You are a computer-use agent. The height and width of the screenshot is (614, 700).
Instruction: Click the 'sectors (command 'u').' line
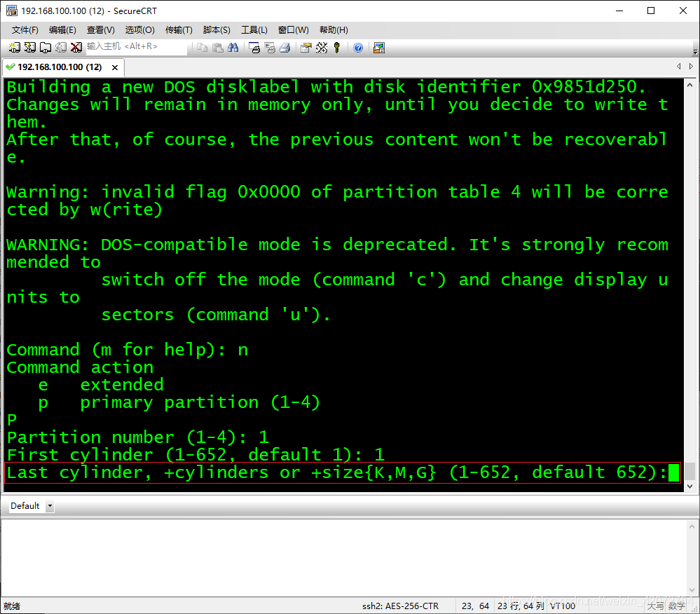216,315
